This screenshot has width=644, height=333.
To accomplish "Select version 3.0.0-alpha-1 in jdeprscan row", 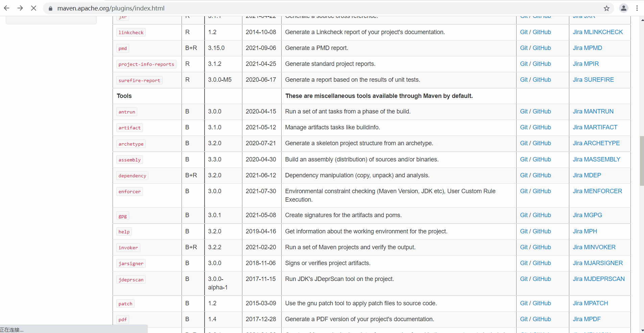I will (x=218, y=283).
